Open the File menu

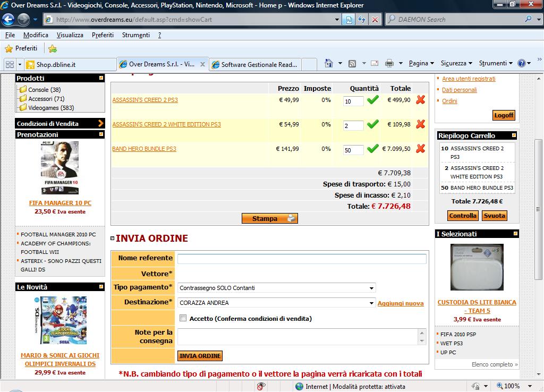[x=10, y=35]
